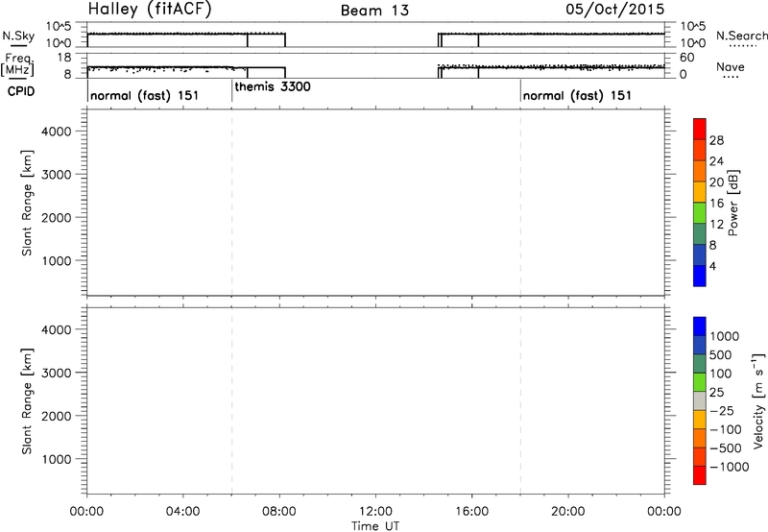The width and height of the screenshot is (768, 532).
Task: Click the gray Velocity segment between -25 and 25
Action: pos(700,400)
